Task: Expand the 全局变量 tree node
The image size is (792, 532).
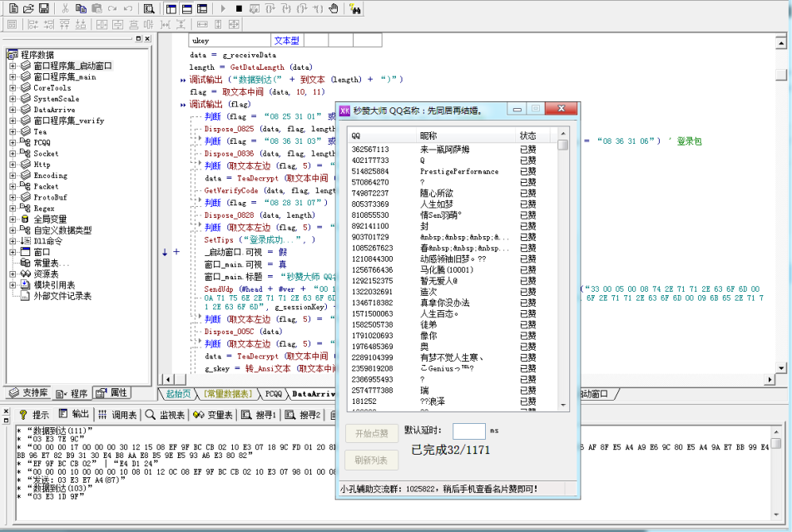Action: (12, 219)
